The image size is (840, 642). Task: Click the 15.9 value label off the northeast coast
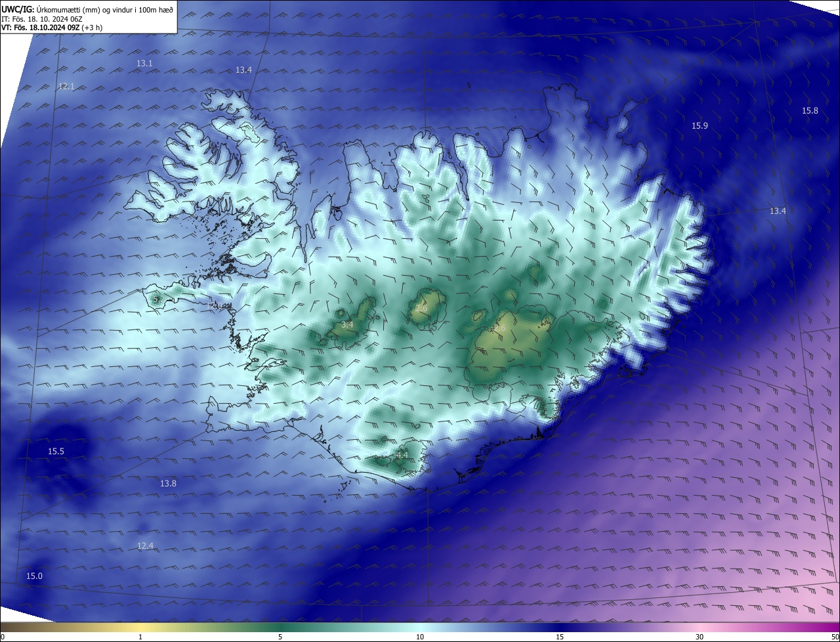coord(700,125)
